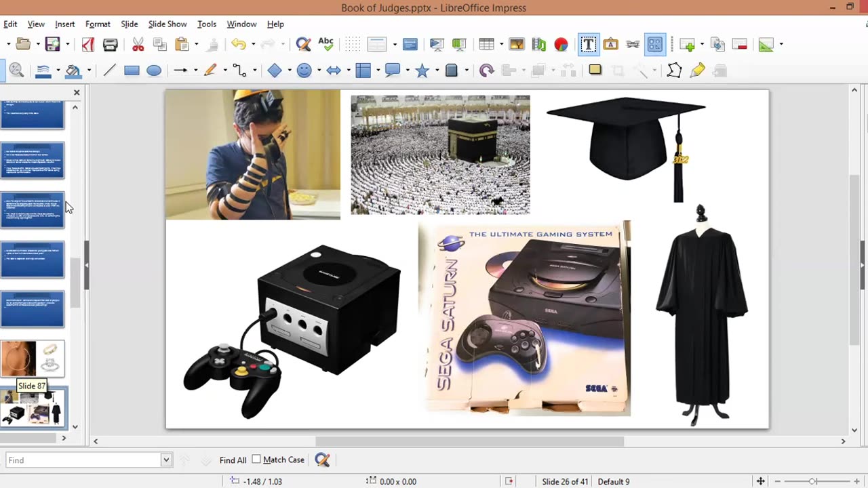The width and height of the screenshot is (868, 488).
Task: Click 'Slide 26 of 41' in status bar
Action: tap(565, 481)
